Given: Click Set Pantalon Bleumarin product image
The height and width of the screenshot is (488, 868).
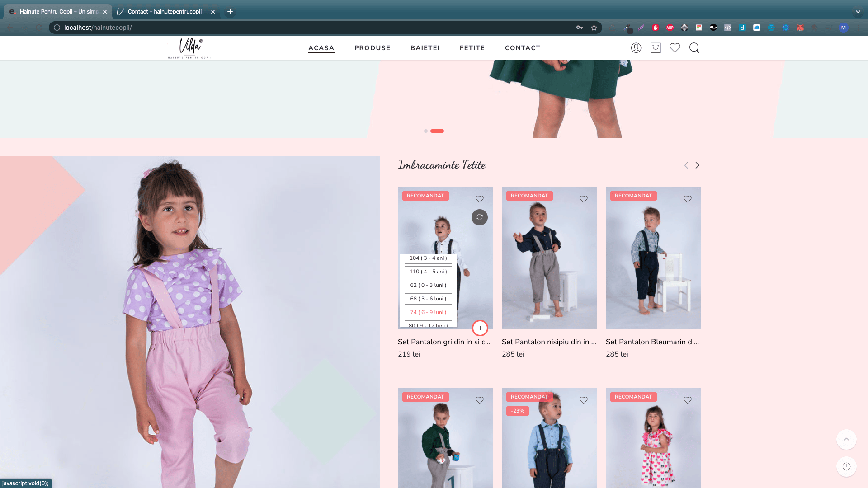Looking at the screenshot, I should 653,258.
